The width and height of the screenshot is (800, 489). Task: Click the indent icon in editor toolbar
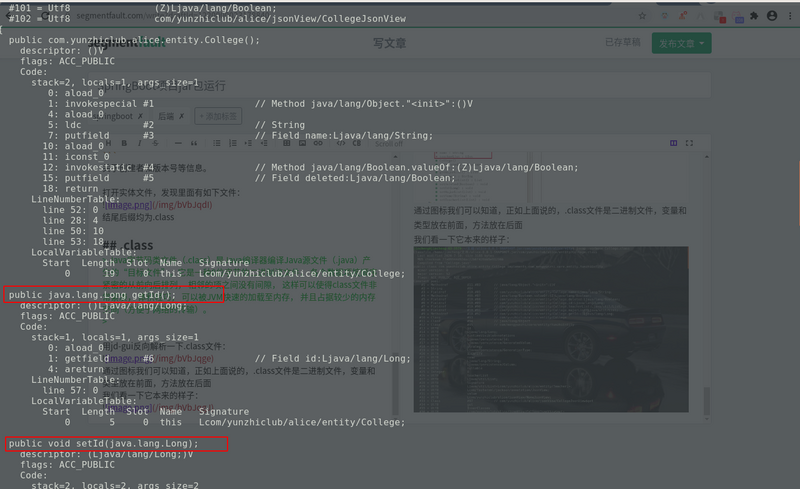(248, 143)
